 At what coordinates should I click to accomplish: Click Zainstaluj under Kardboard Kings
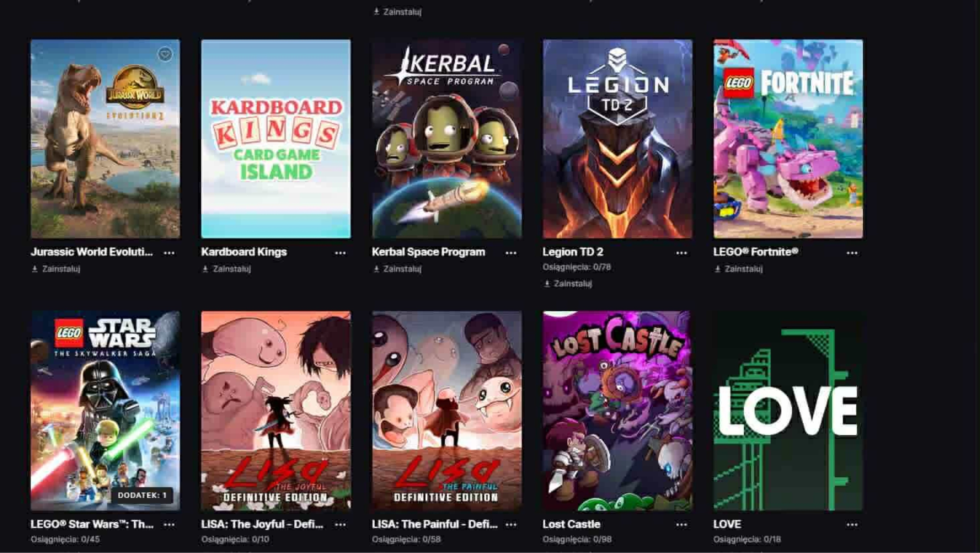227,269
